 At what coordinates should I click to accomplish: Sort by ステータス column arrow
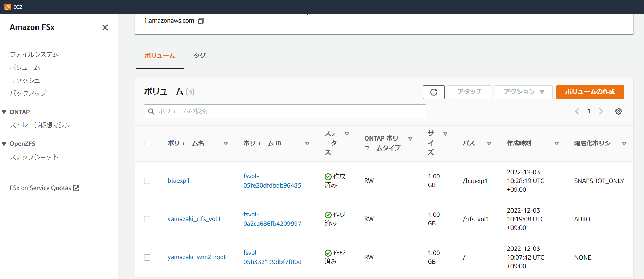[347, 134]
